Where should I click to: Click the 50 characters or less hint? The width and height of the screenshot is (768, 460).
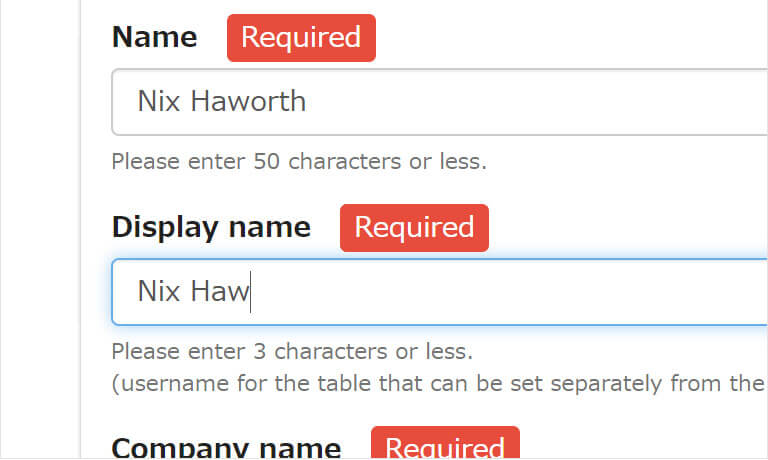pos(299,161)
